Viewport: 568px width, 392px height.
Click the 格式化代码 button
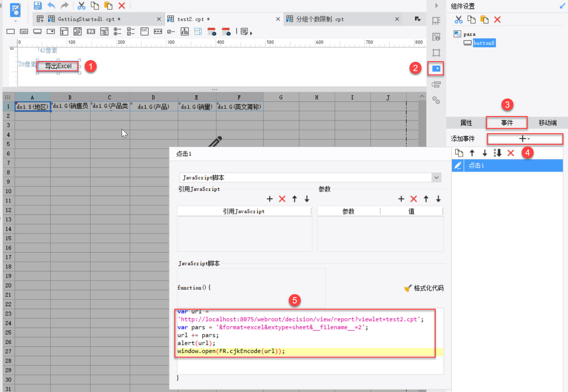click(x=424, y=288)
